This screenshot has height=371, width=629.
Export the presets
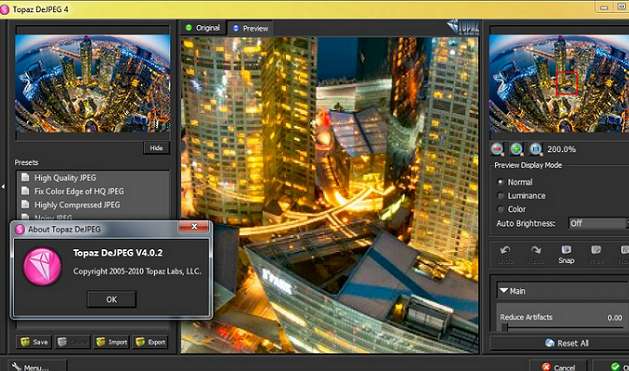pos(150,342)
